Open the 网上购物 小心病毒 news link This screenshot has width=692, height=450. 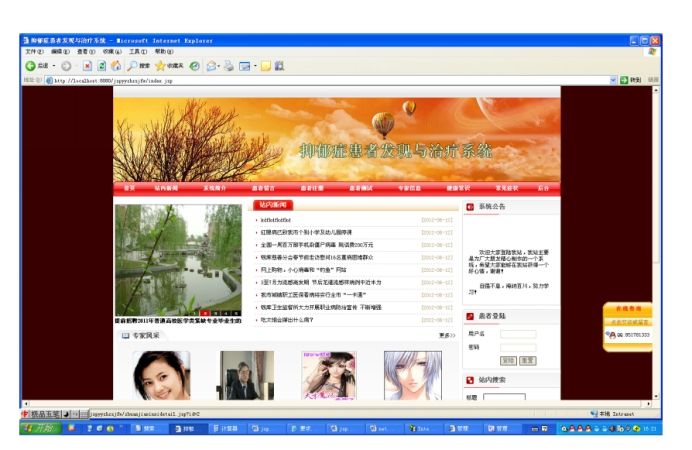pos(304,270)
